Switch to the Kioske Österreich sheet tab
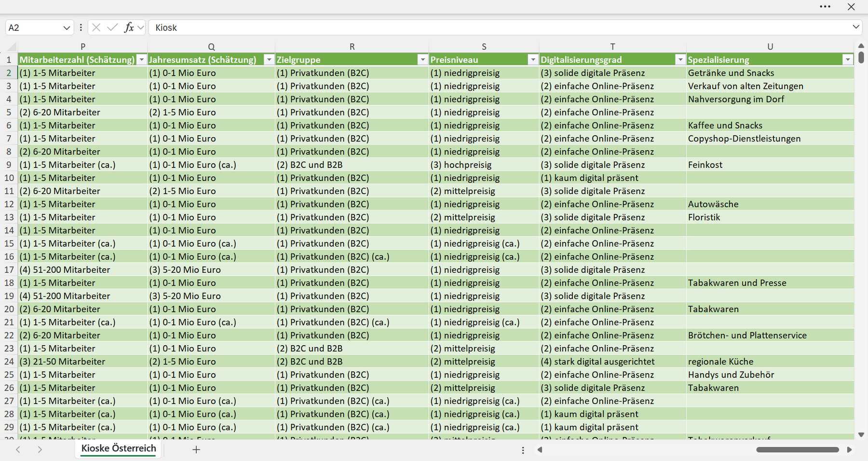This screenshot has width=868, height=461. 119,448
